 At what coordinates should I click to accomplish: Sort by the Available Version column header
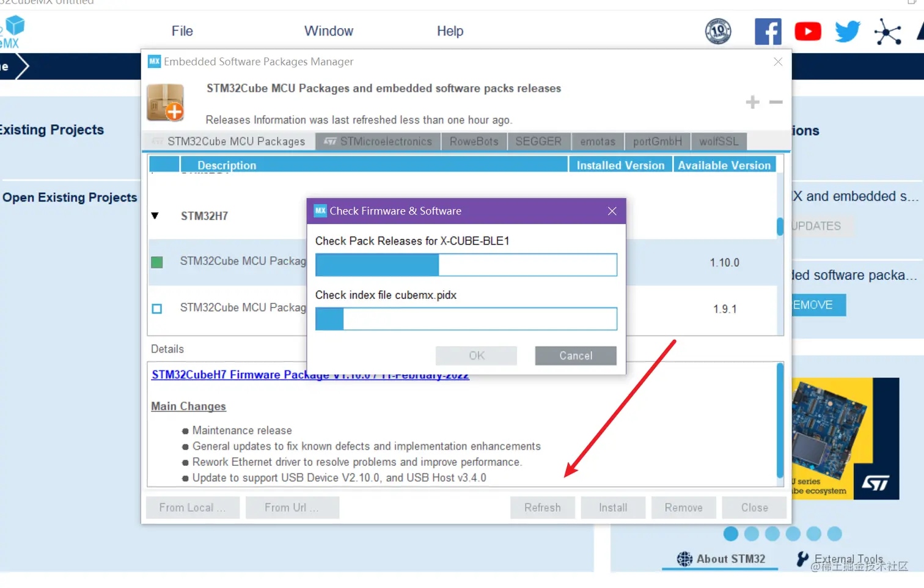click(724, 165)
